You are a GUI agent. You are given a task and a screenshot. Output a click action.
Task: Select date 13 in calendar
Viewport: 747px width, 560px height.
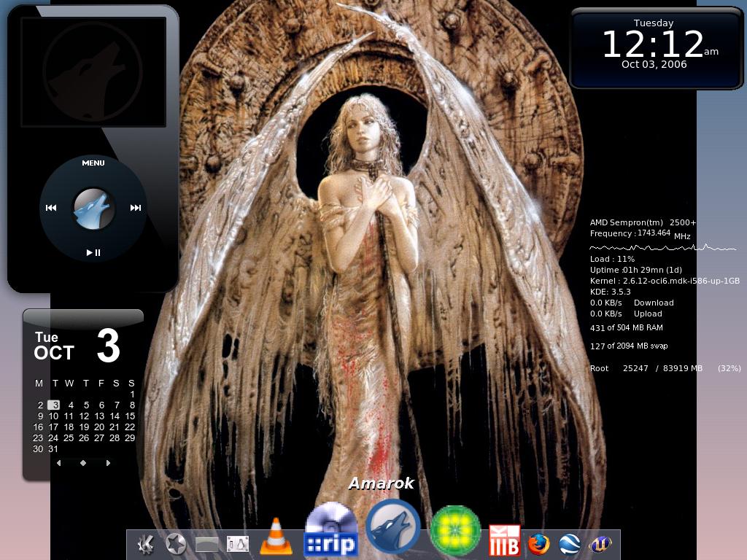pyautogui.click(x=99, y=416)
